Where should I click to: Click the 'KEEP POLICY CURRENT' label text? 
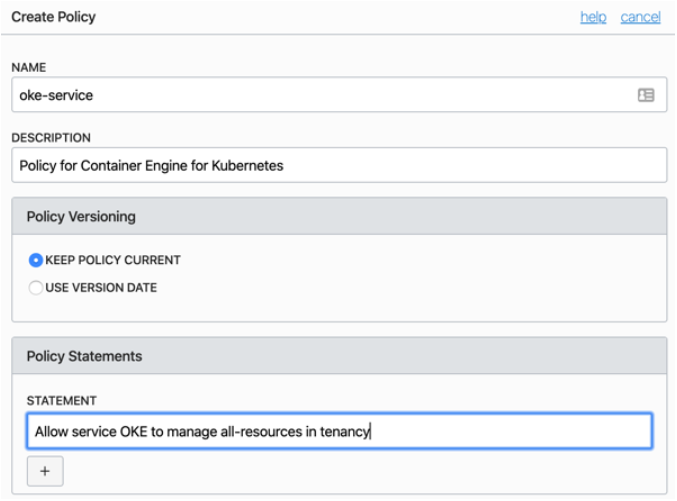[113, 260]
